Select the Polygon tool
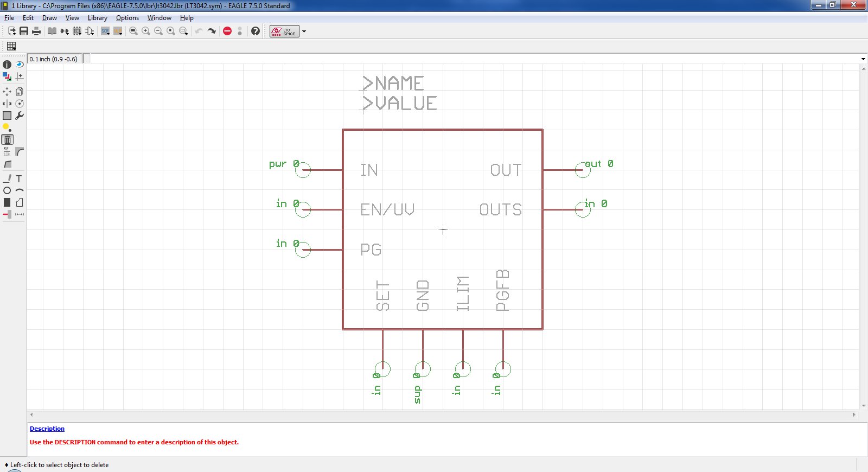868x472 pixels. pos(20,202)
